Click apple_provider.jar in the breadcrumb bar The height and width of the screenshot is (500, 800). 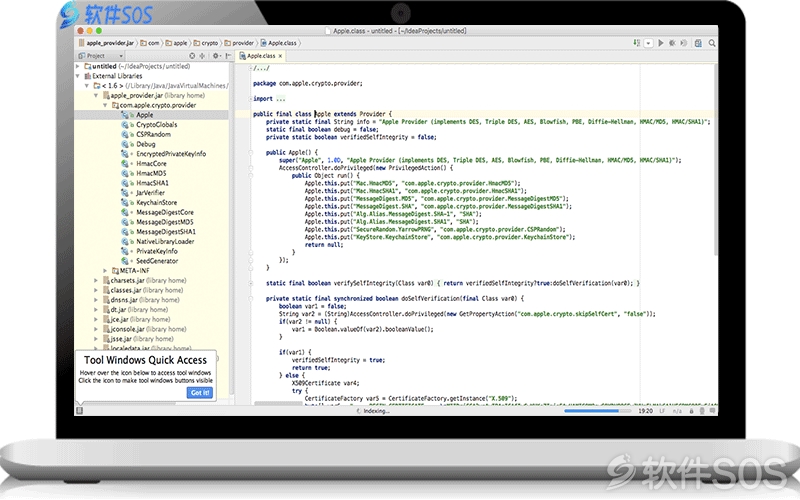tap(107, 43)
